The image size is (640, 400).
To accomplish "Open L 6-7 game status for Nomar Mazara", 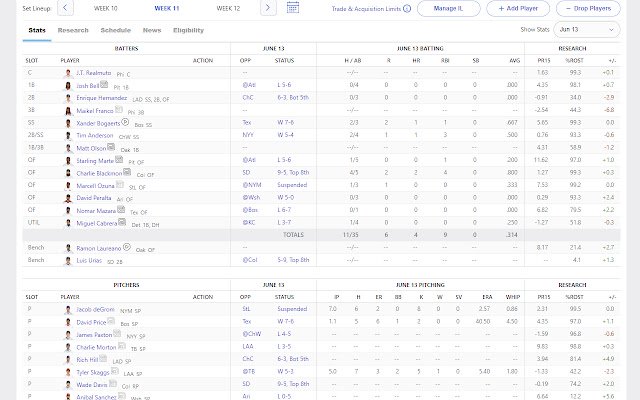I will pos(285,210).
